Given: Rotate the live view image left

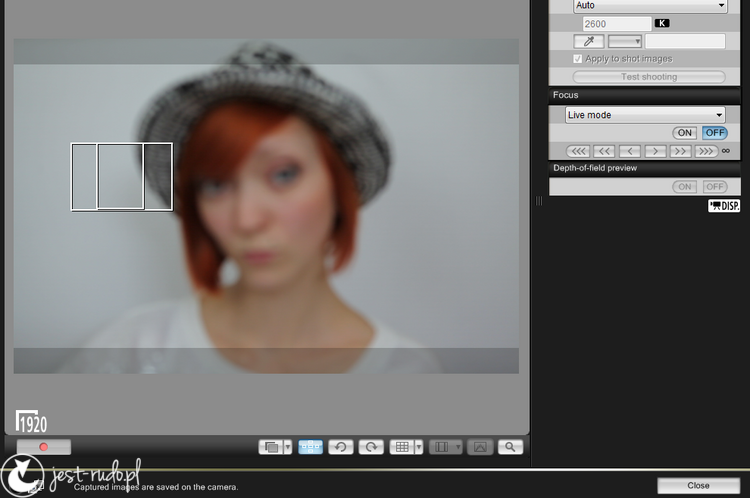Looking at the screenshot, I should click(341, 447).
